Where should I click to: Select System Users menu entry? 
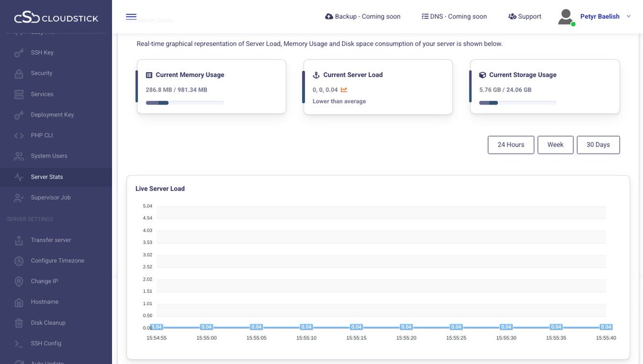[49, 156]
